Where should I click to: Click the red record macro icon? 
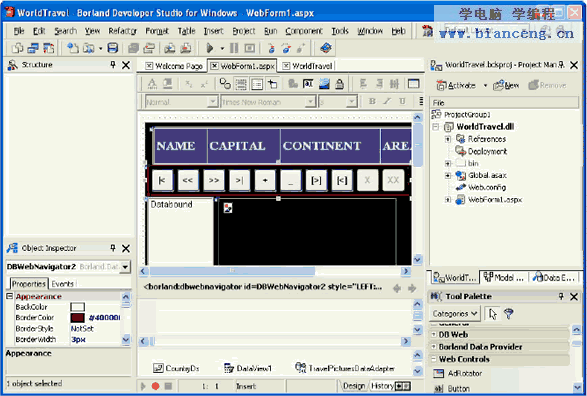pyautogui.click(x=155, y=386)
